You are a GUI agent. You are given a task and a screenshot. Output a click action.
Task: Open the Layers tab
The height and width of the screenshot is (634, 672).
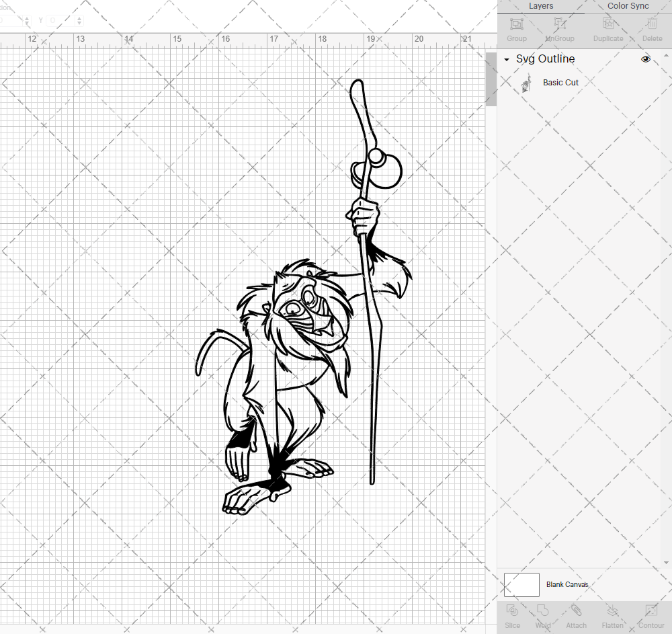pyautogui.click(x=541, y=6)
